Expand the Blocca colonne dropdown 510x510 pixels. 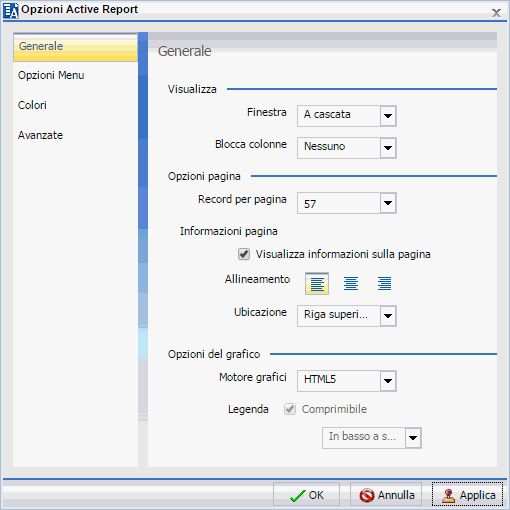388,148
